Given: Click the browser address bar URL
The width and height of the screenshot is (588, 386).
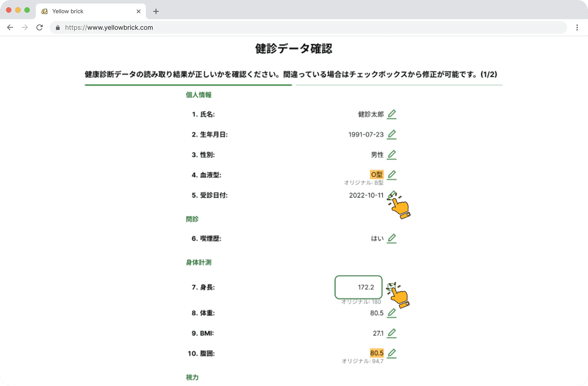Looking at the screenshot, I should 109,27.
